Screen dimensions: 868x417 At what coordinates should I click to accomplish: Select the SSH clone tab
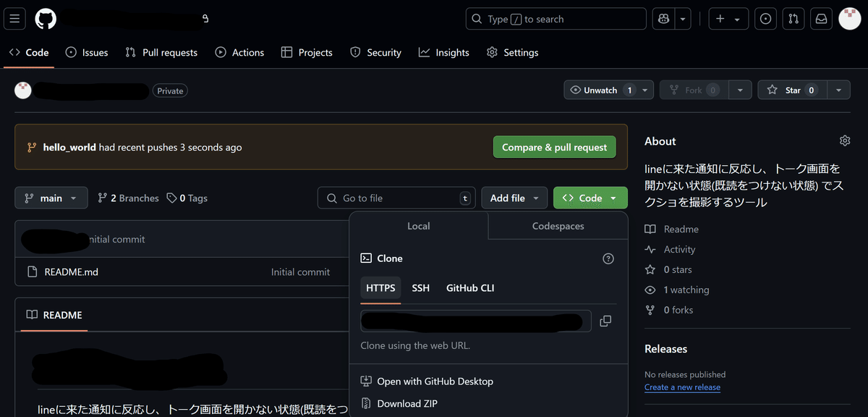click(420, 287)
